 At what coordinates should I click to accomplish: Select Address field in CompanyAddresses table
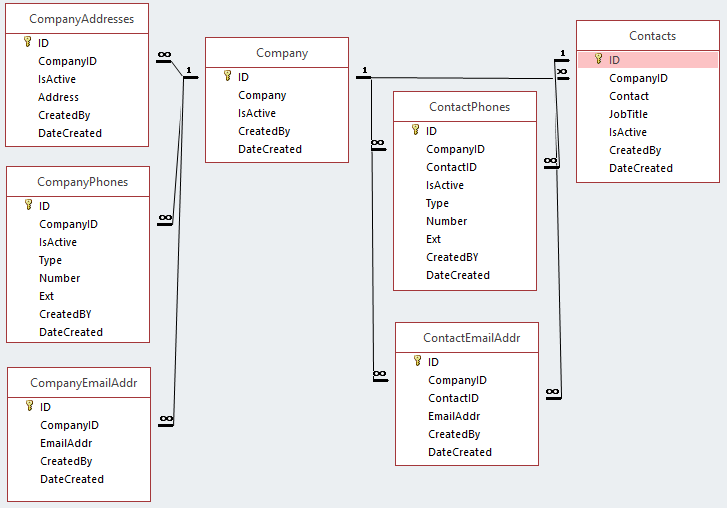tap(58, 97)
